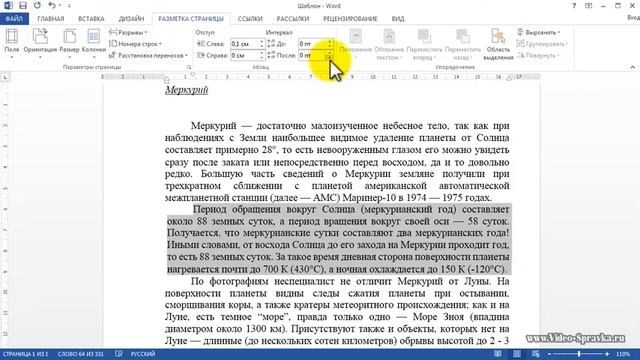Switch to Read Mode view icon
The width and height of the screenshot is (640, 360).
[498, 354]
